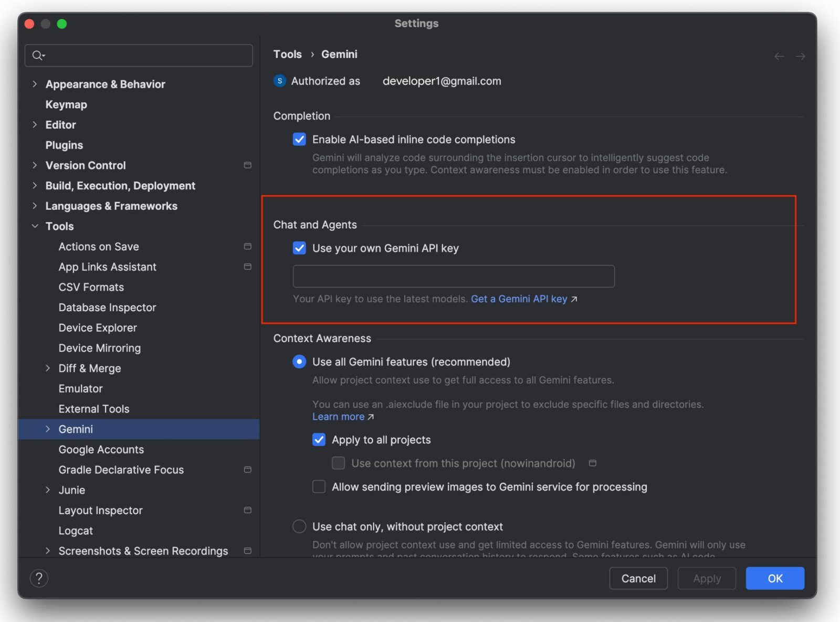The image size is (840, 622).
Task: Expand the Appearance & Behavior section
Action: [x=35, y=84]
